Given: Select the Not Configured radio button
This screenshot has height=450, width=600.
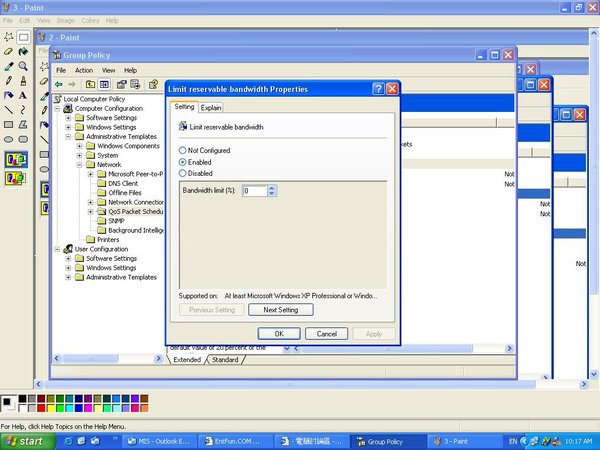Looking at the screenshot, I should tap(181, 150).
